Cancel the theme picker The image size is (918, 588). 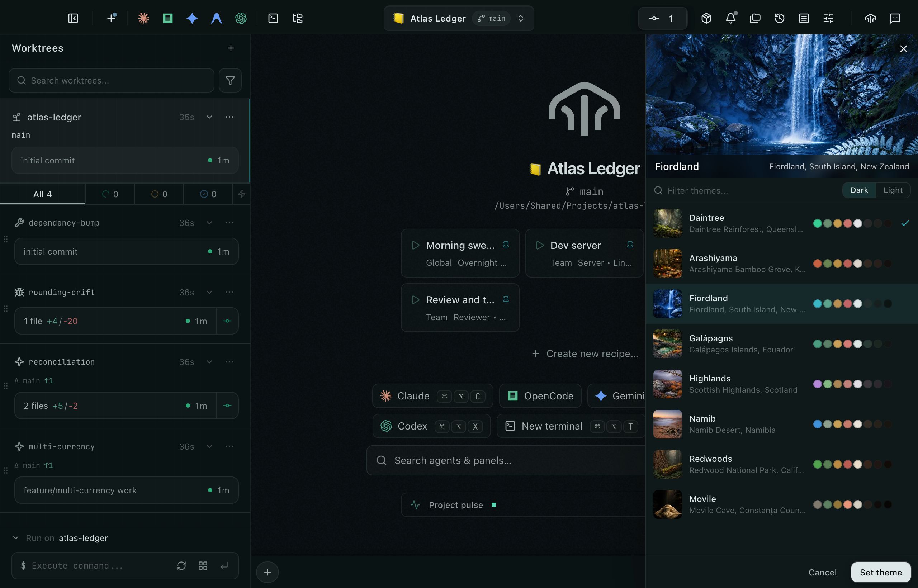click(x=822, y=572)
